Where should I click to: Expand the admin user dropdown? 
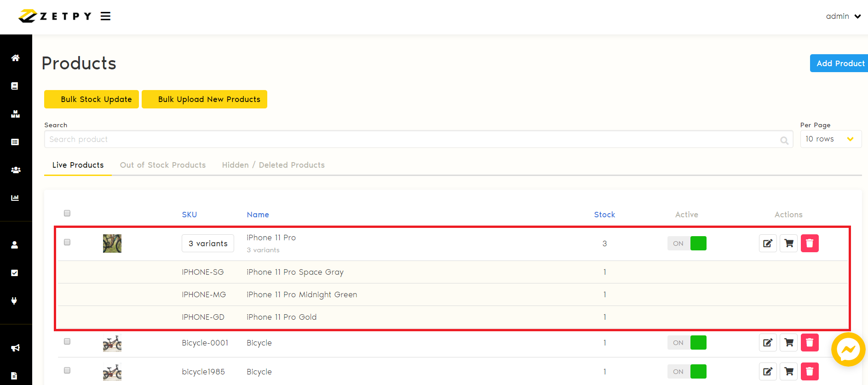point(843,17)
